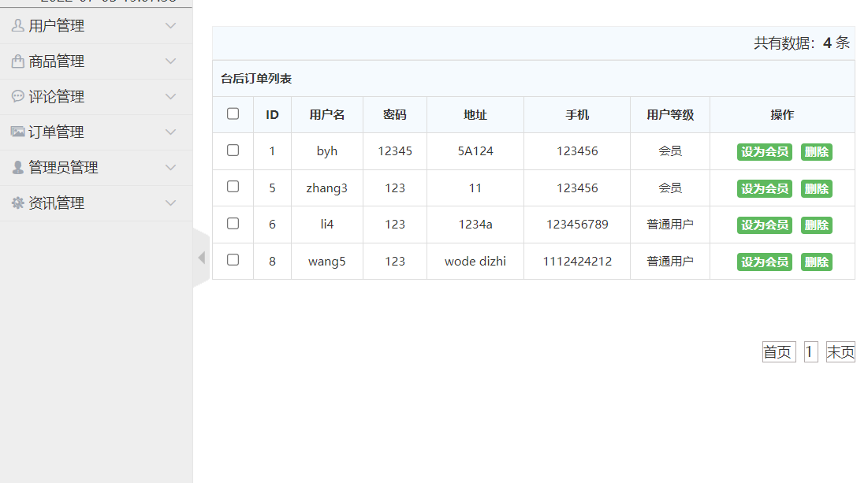Image resolution: width=868 pixels, height=483 pixels.
Task: Go to last page via 末页
Action: [x=840, y=352]
